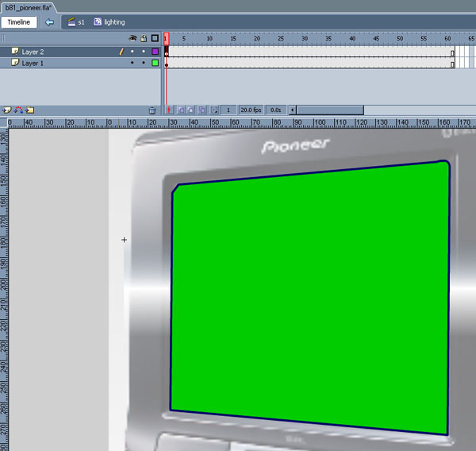Click the lighting symbol icon
The height and width of the screenshot is (451, 476).
point(98,21)
